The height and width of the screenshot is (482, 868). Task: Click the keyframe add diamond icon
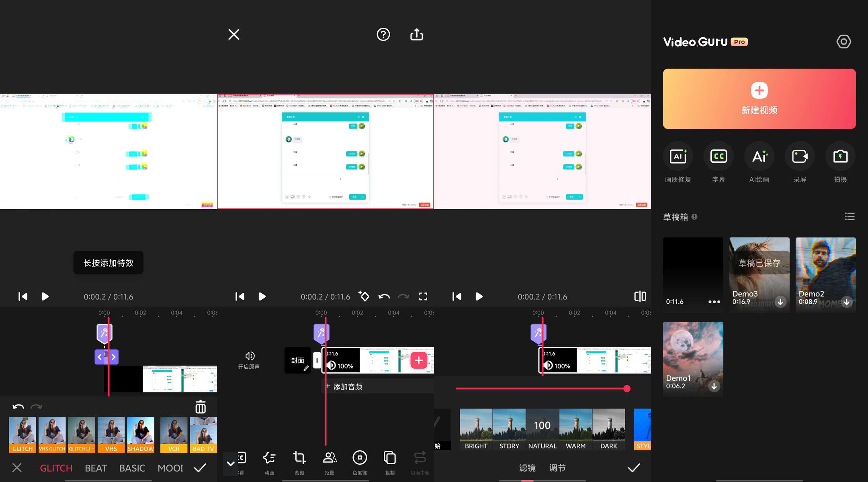coord(364,296)
